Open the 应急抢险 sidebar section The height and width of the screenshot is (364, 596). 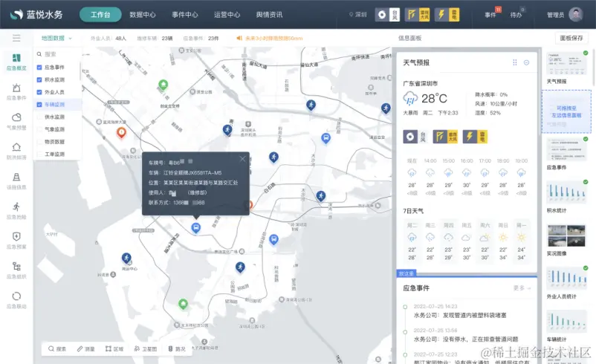16,211
